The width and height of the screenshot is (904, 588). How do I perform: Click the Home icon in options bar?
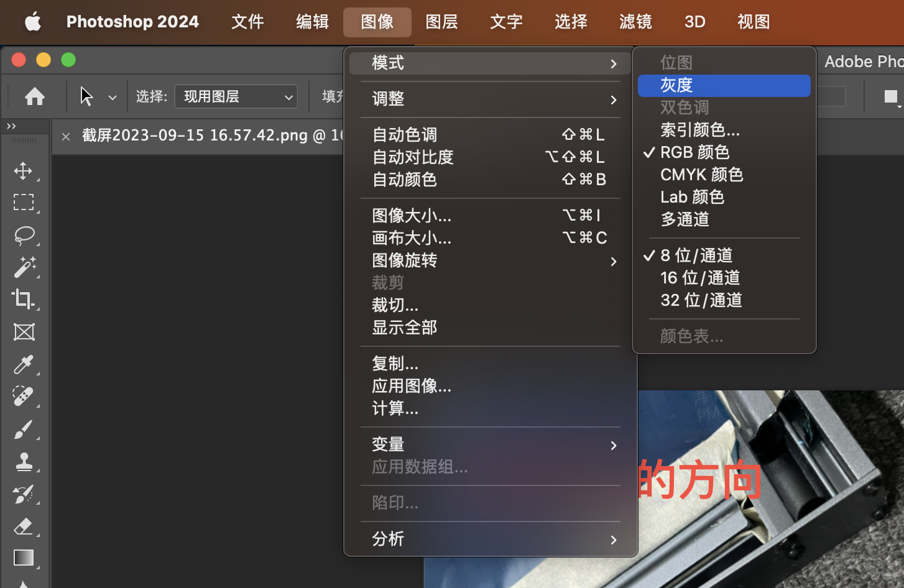pos(35,96)
